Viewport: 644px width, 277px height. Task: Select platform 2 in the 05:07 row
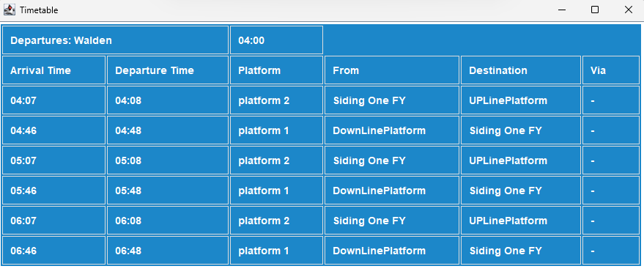[276, 160]
